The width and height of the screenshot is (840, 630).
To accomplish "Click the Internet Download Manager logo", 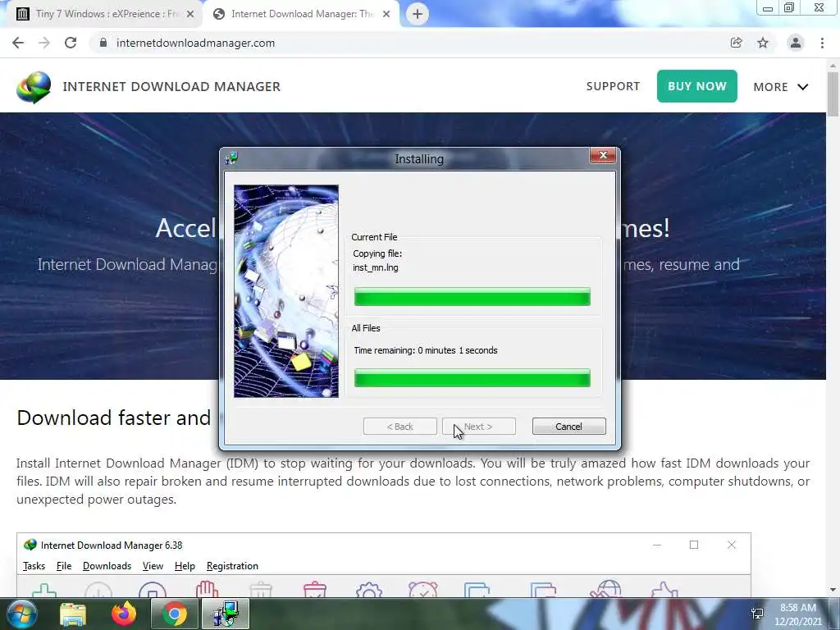I will 34,87.
